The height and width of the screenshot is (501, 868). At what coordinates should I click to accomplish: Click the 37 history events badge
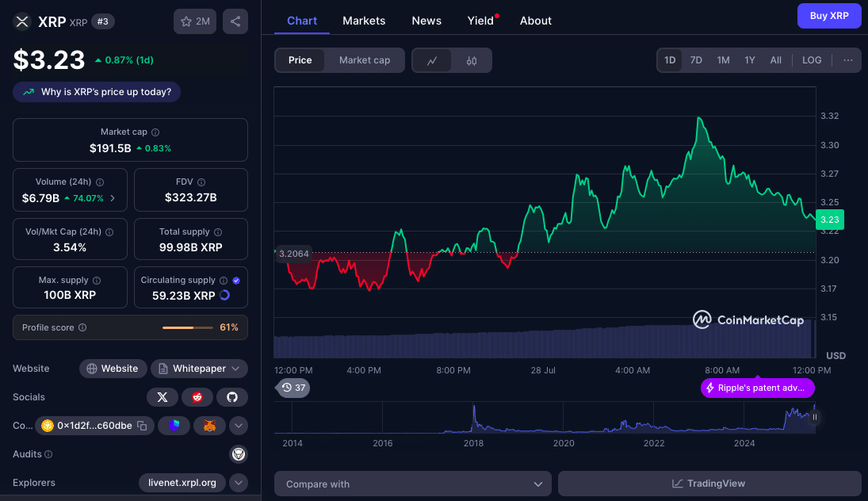click(293, 388)
